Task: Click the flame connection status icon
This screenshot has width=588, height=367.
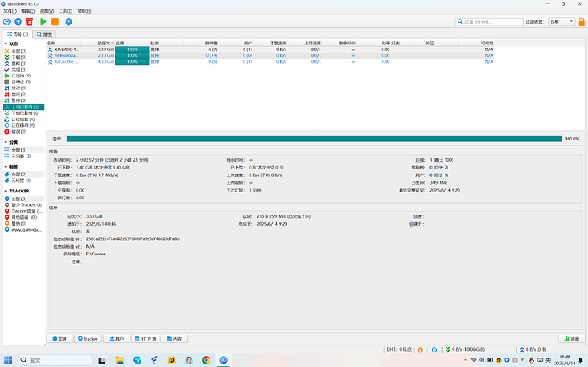Action: [420, 349]
